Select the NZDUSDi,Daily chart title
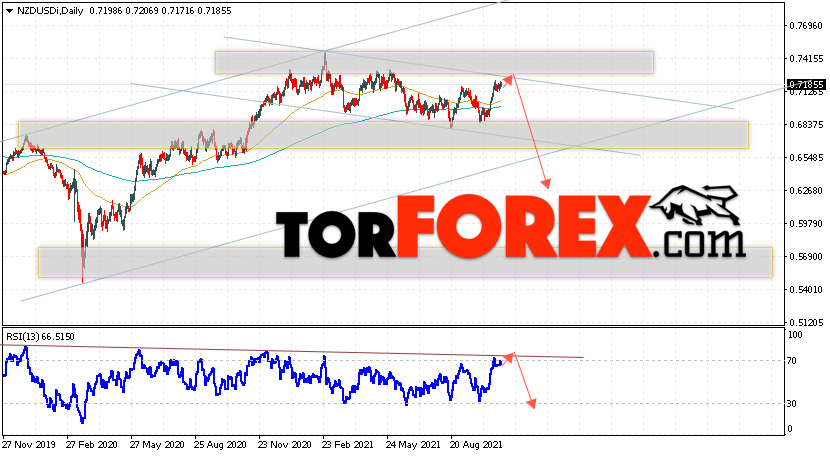This screenshot has height=456, width=830. [50, 11]
